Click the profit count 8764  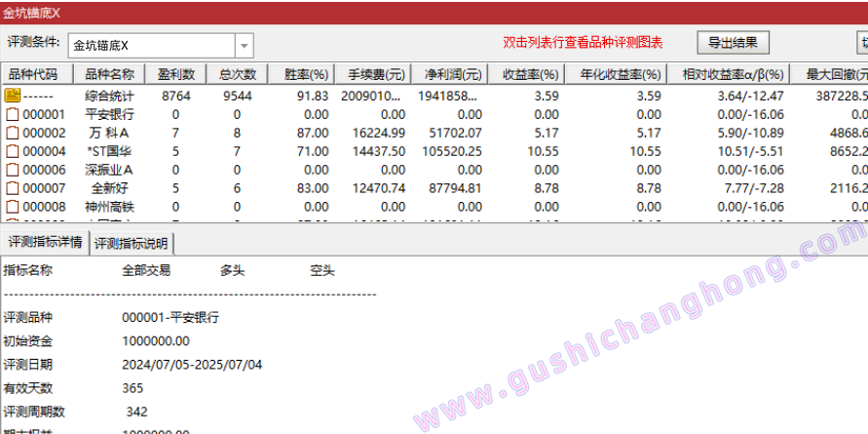(176, 96)
